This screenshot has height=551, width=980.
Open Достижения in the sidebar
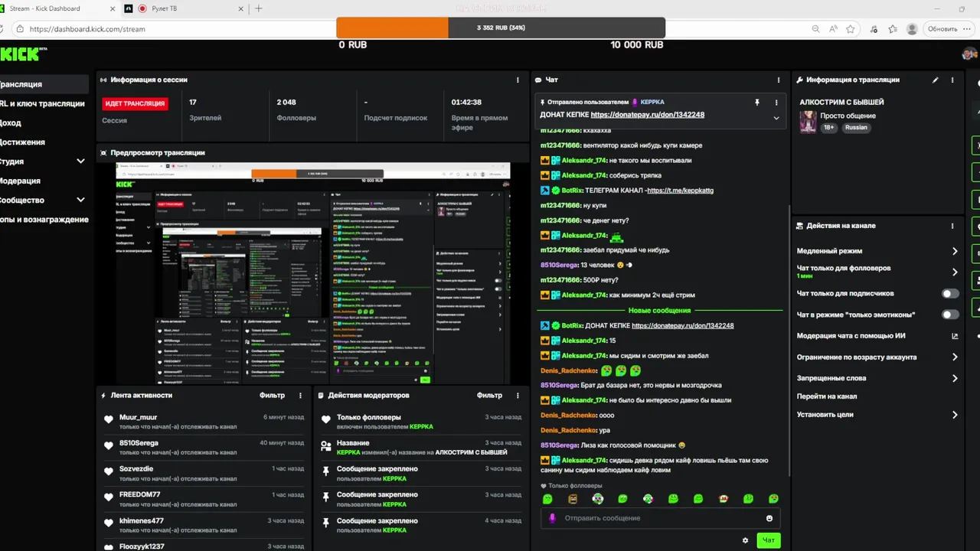(22, 142)
